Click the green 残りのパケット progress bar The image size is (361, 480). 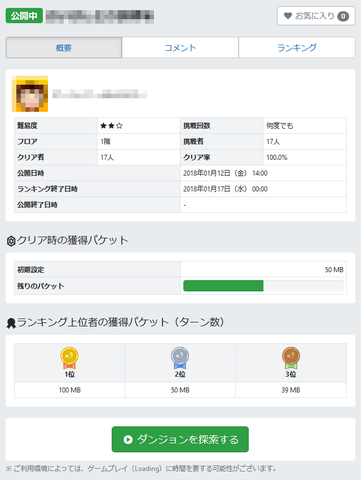(x=263, y=286)
